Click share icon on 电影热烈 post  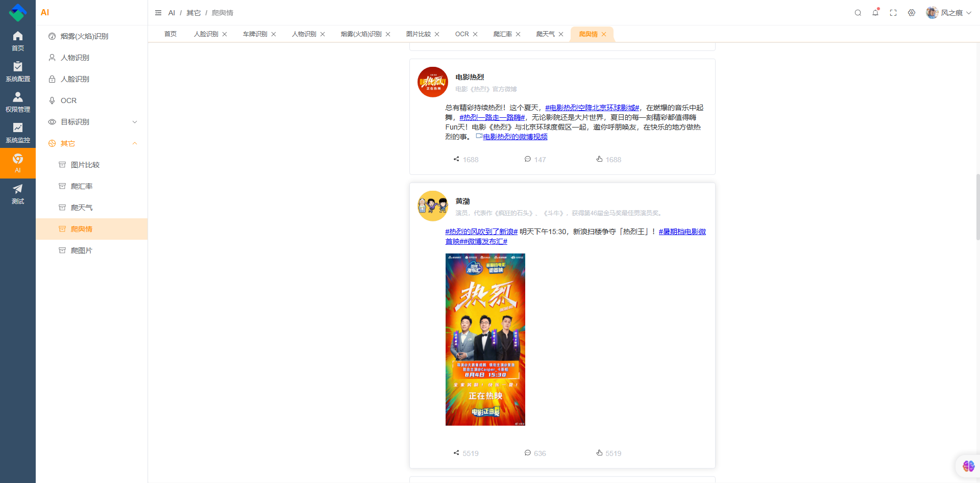(456, 159)
